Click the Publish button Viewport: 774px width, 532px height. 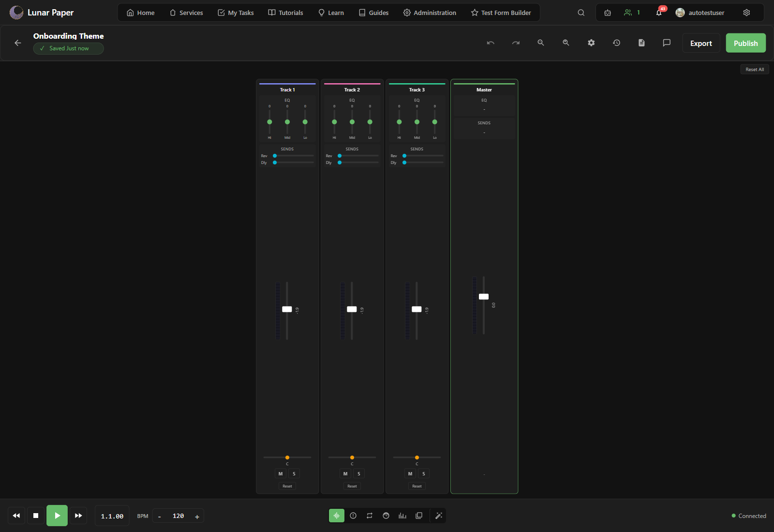tap(745, 43)
